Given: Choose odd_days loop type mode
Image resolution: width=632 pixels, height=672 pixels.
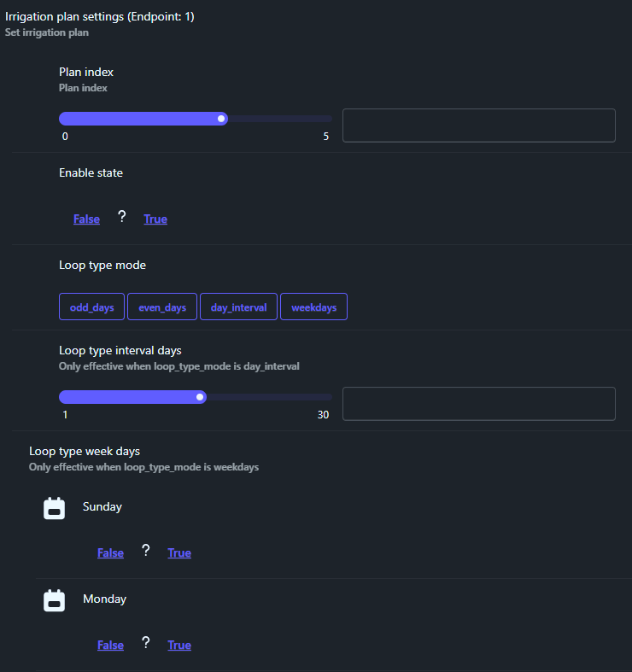Looking at the screenshot, I should point(91,307).
